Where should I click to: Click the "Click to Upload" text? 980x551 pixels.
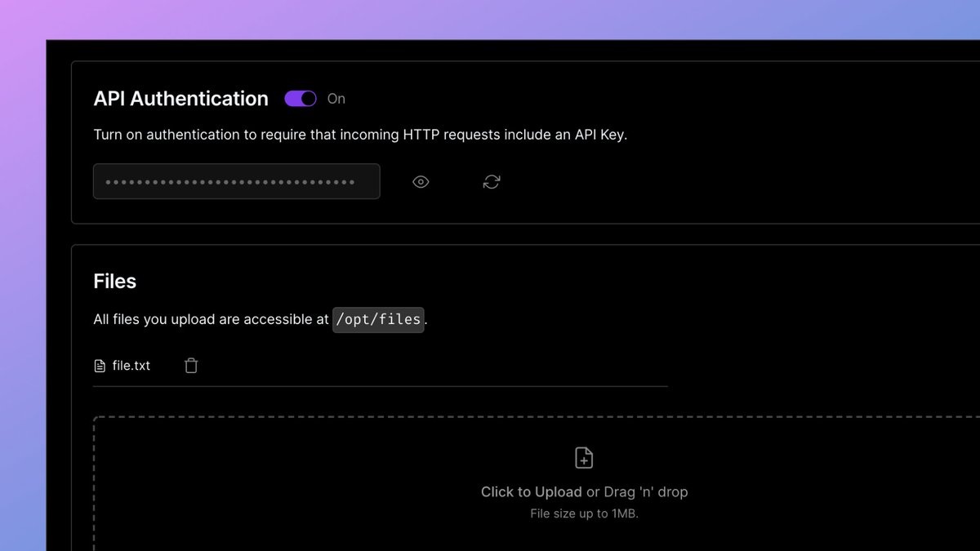[532, 491]
